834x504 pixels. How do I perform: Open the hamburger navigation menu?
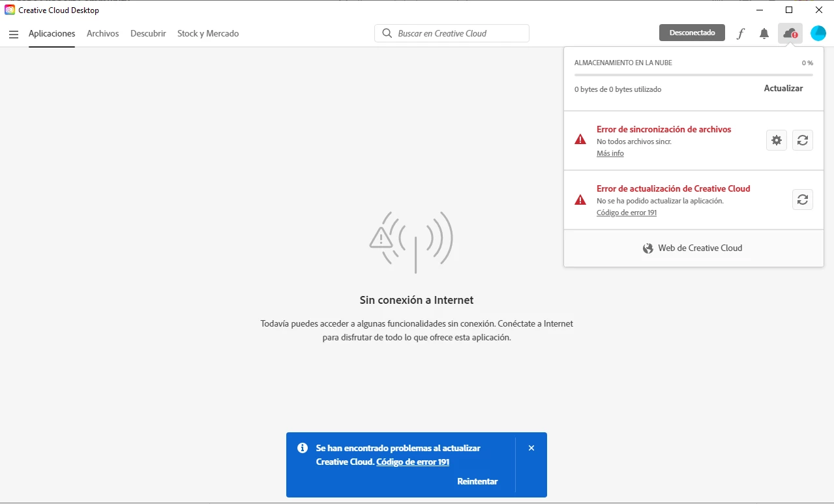pyautogui.click(x=14, y=34)
